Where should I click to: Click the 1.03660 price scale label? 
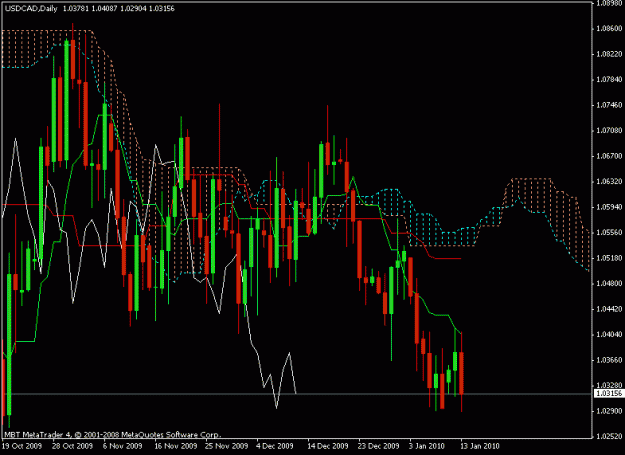click(609, 360)
